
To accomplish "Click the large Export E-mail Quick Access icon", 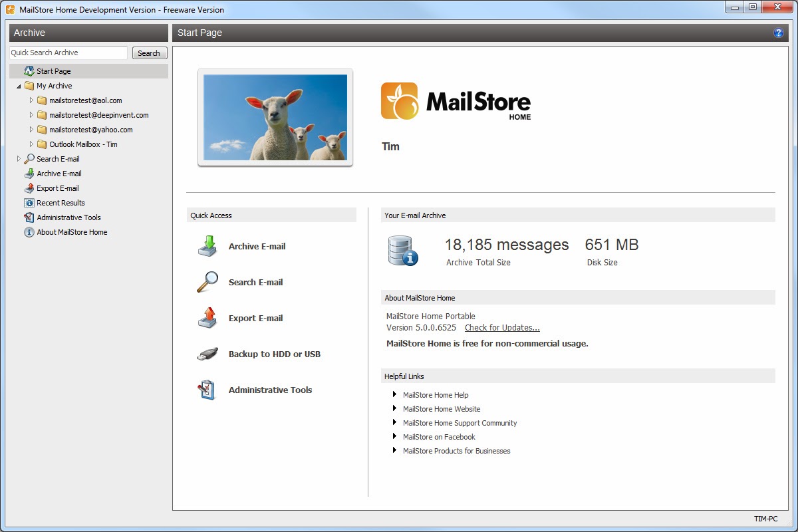I will pyautogui.click(x=207, y=318).
